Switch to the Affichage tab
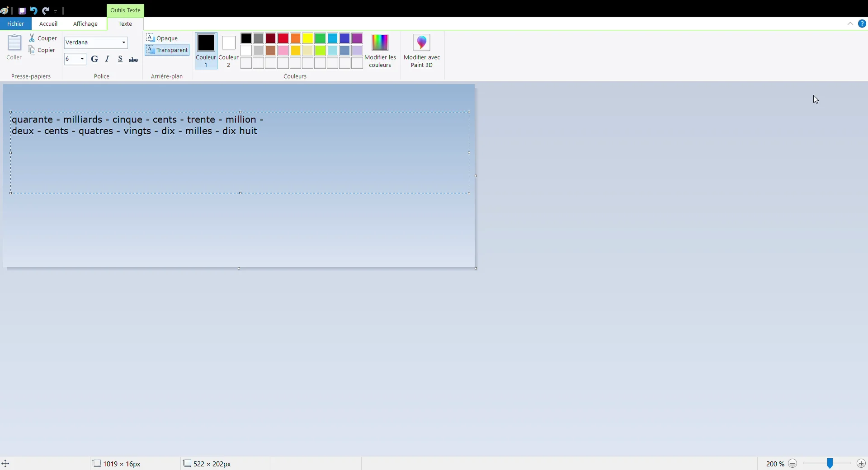The image size is (868, 470). click(85, 24)
